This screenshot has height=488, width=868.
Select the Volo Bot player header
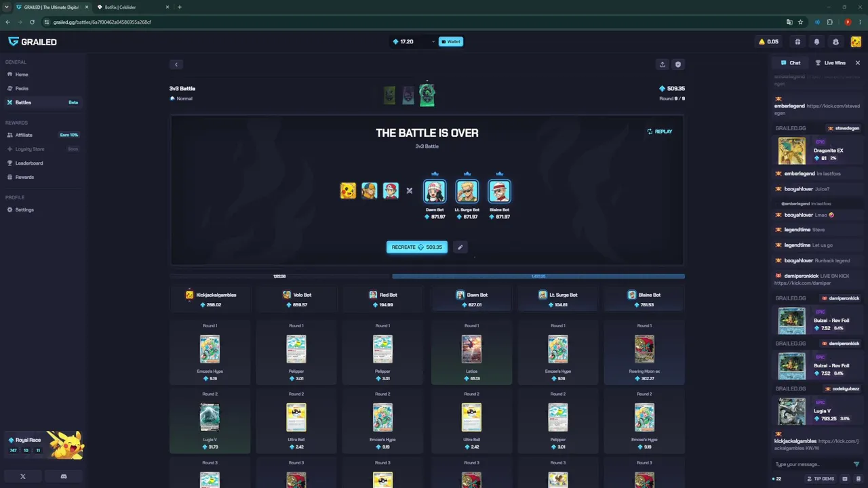tap(296, 300)
